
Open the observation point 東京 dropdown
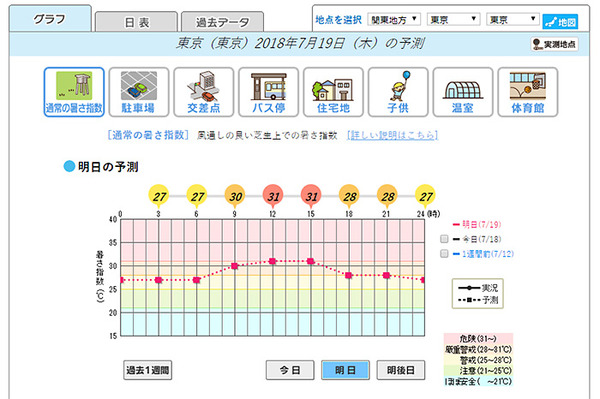[x=513, y=19]
